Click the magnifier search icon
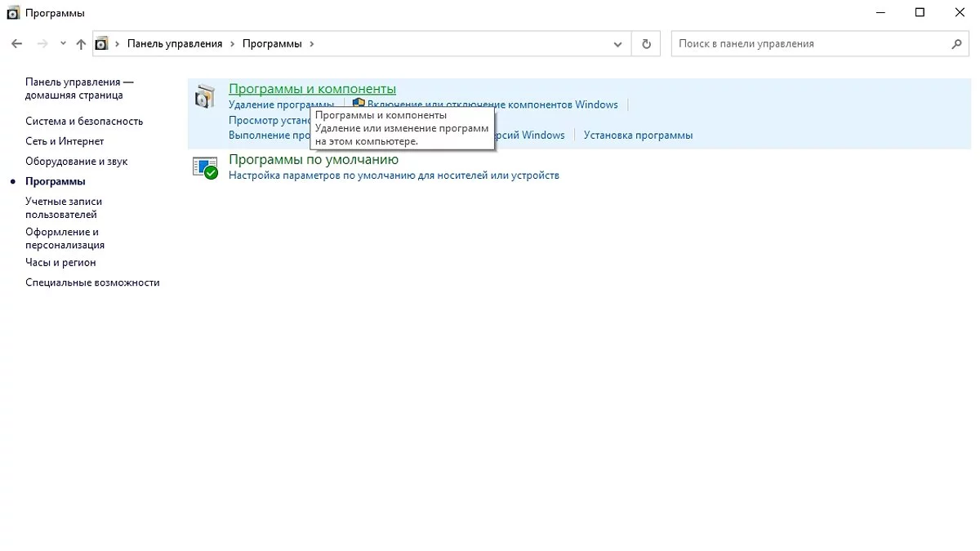This screenshot has height=551, width=980. 957,44
